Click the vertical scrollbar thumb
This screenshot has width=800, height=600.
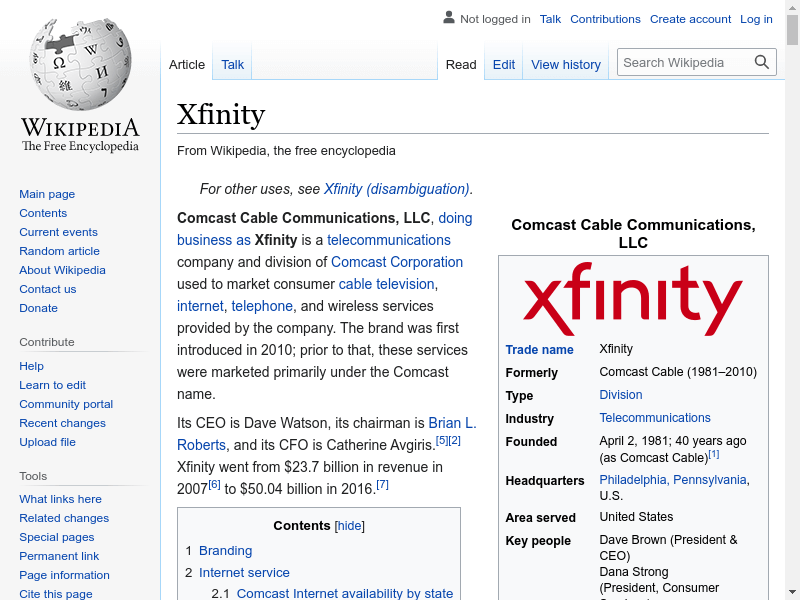[x=792, y=30]
